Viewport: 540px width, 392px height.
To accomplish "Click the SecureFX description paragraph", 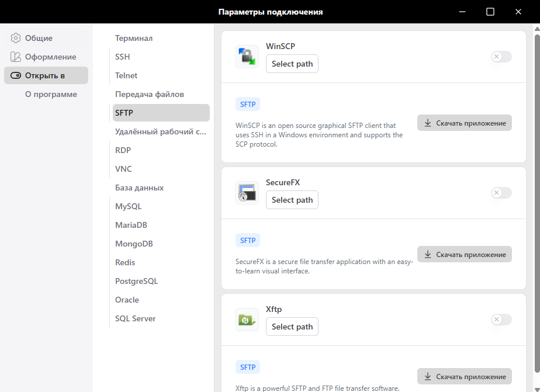I will pyautogui.click(x=324, y=266).
